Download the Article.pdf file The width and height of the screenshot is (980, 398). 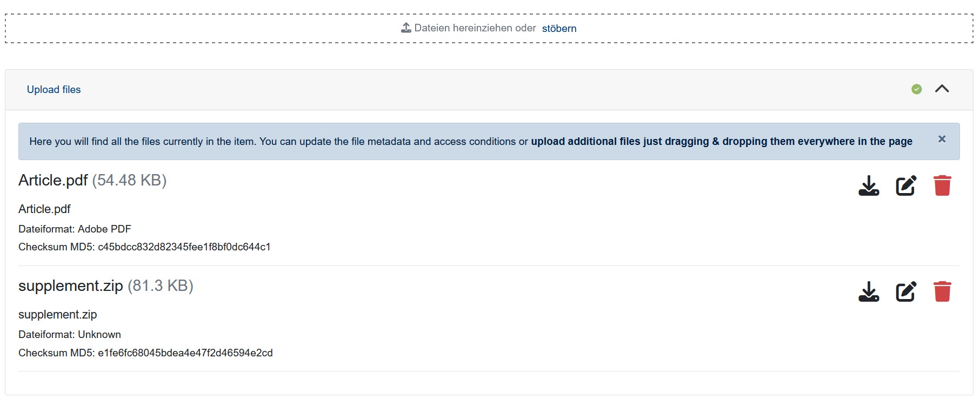click(x=869, y=185)
